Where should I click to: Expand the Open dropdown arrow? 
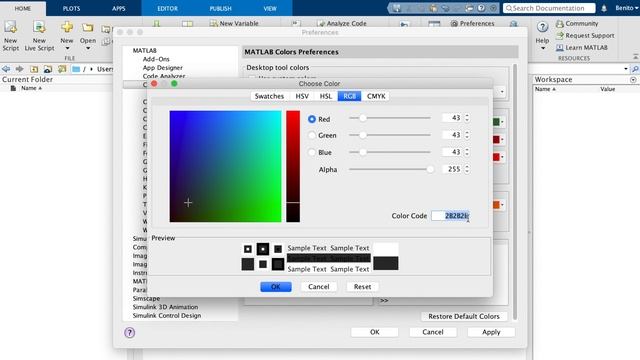click(88, 49)
